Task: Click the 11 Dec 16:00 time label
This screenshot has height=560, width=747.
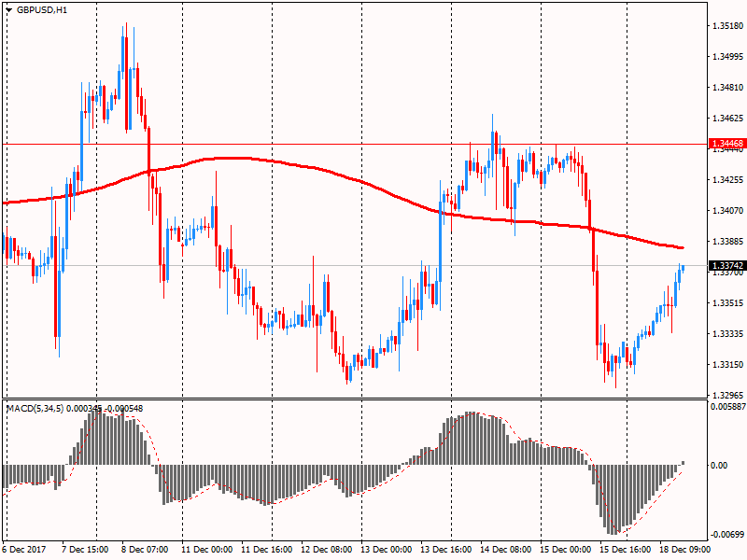Action: coord(267,549)
